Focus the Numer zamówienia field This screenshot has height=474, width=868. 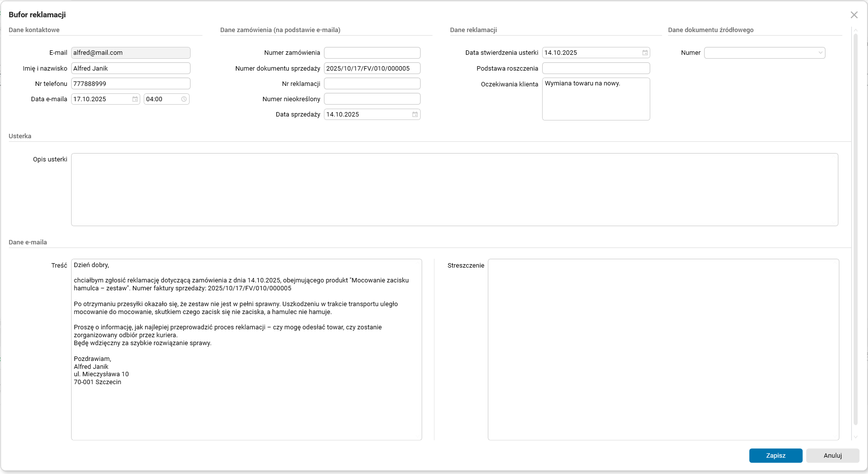click(x=372, y=53)
